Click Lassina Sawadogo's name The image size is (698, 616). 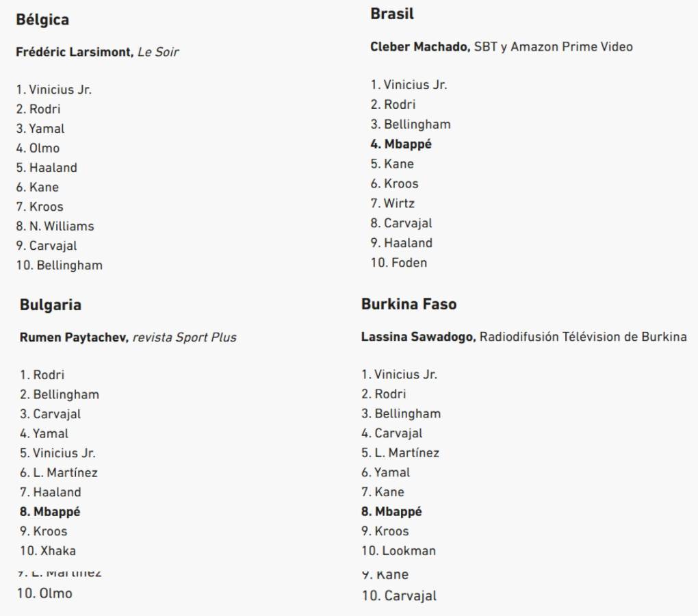tap(418, 337)
